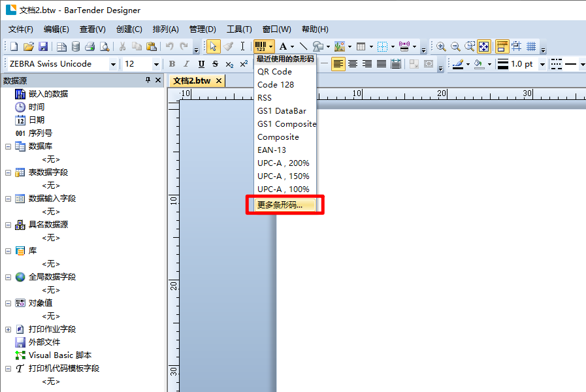The width and height of the screenshot is (586, 392).
Task: Enable center text alignment
Action: tap(353, 64)
